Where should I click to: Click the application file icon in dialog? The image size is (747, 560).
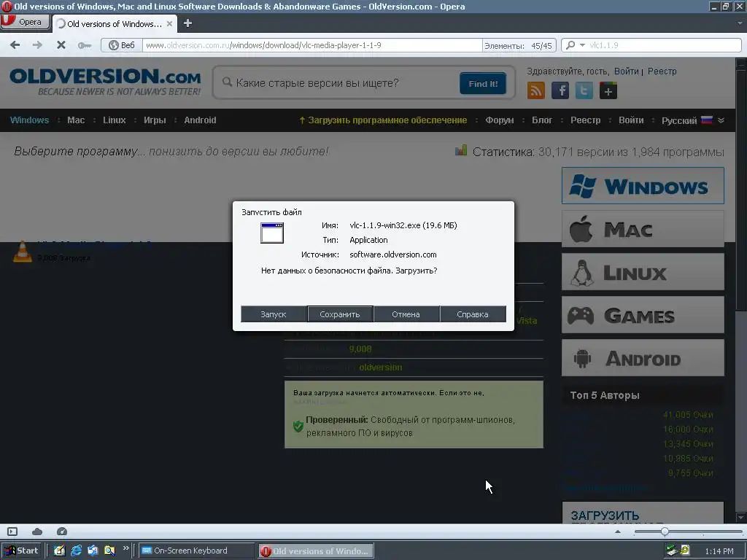tap(272, 233)
